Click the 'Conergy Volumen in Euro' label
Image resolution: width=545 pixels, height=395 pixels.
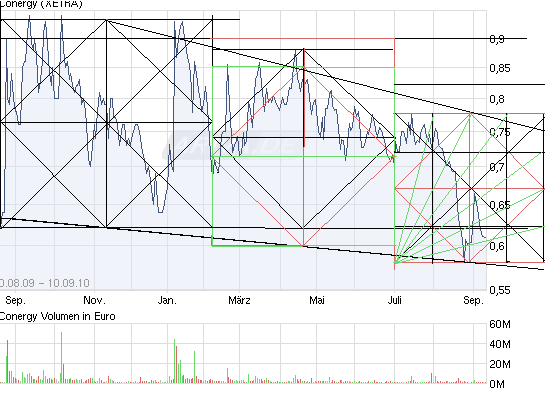[x=57, y=316]
